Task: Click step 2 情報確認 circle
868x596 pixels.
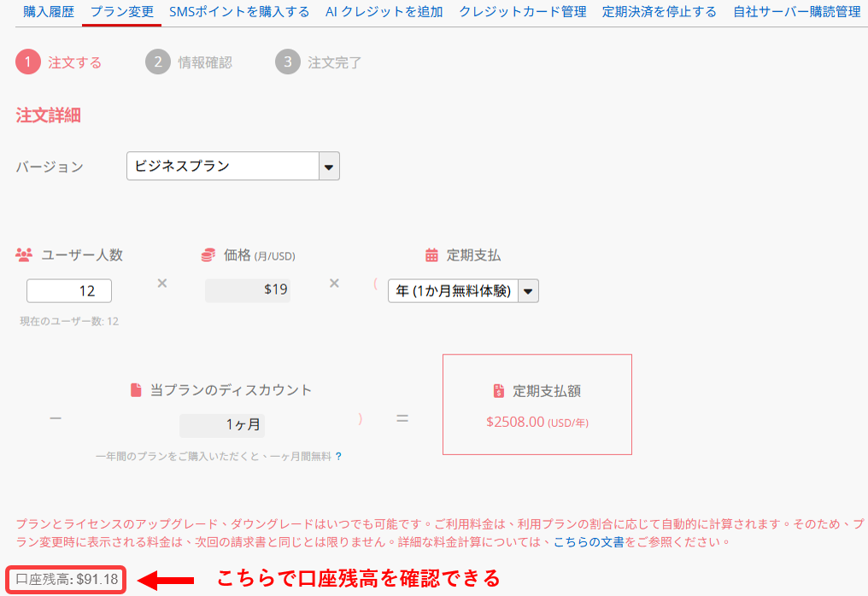Action: [x=158, y=62]
